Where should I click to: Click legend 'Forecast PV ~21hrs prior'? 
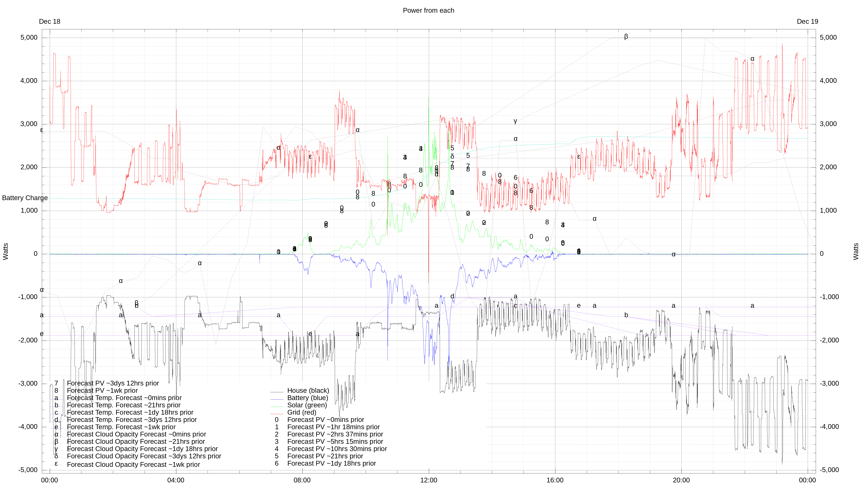[325, 456]
